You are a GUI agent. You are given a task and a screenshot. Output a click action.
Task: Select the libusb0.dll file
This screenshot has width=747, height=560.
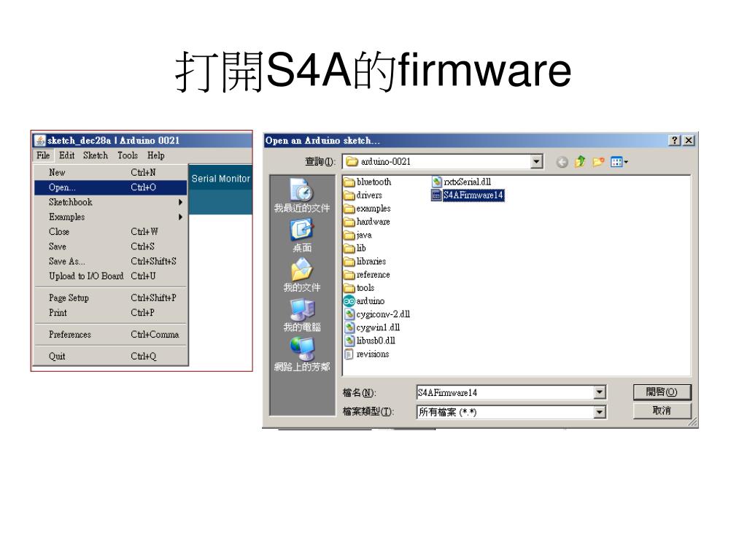pyautogui.click(x=370, y=341)
